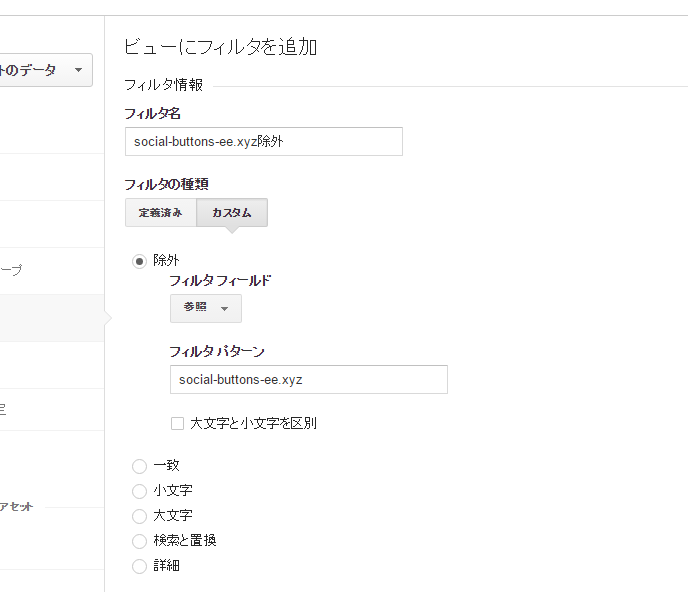
Task: Switch to the 定義済み filter type tab
Action: pyautogui.click(x=161, y=212)
